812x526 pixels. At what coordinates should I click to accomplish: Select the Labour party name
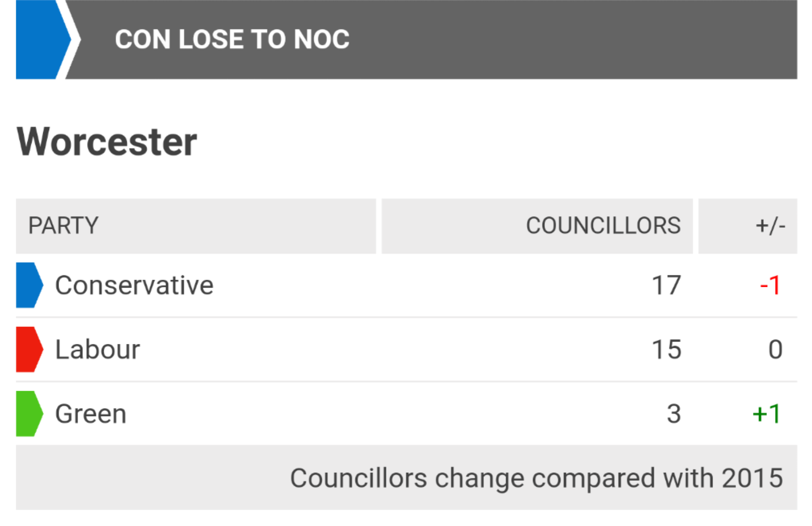tap(98, 349)
